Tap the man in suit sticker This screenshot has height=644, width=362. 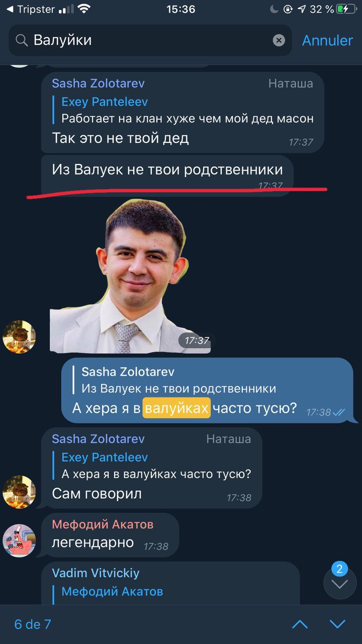click(x=130, y=276)
